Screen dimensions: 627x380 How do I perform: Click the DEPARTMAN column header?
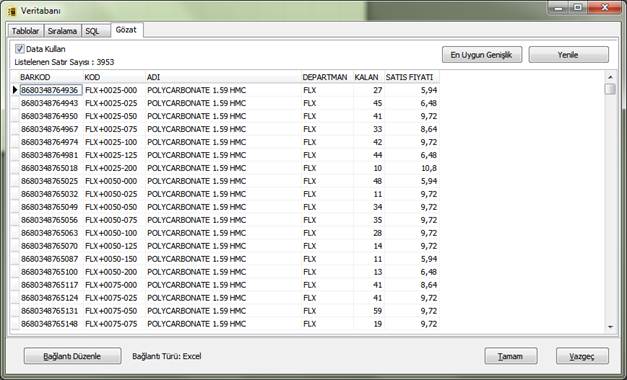point(327,77)
